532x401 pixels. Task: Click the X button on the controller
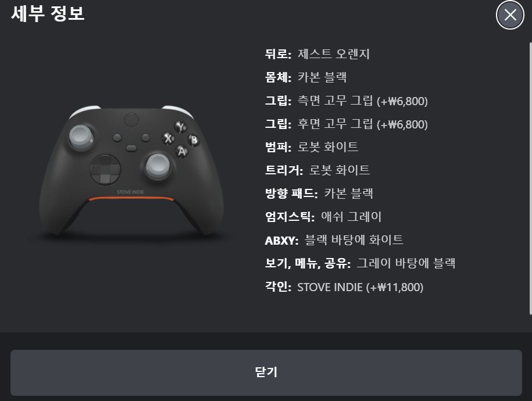(x=168, y=138)
